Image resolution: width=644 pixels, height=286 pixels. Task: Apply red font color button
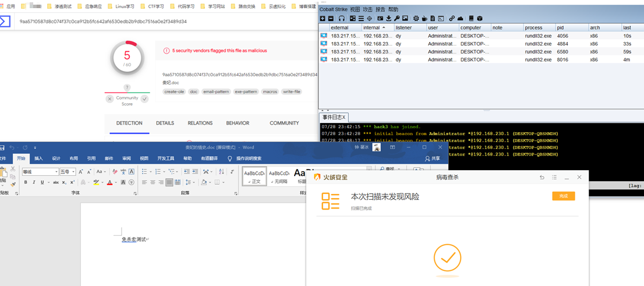point(109,182)
